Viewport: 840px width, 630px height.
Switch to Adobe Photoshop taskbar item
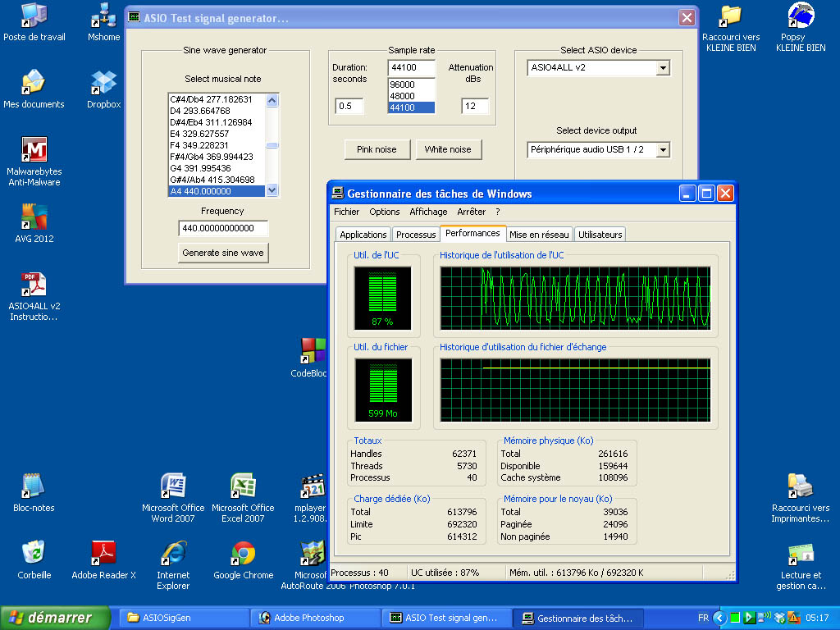[x=315, y=618]
